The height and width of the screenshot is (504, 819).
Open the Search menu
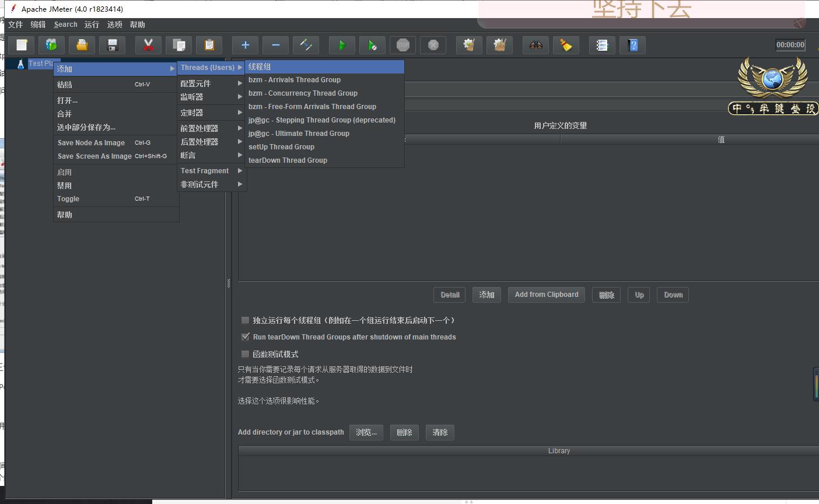65,24
